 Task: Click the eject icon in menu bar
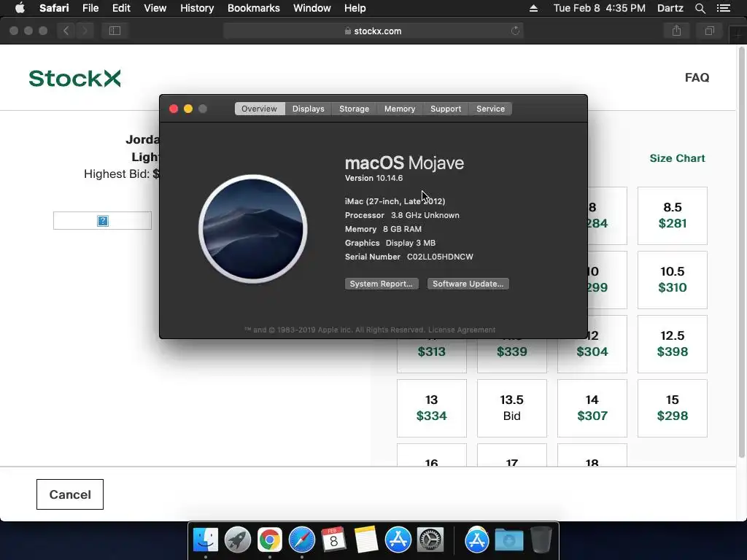[x=533, y=8]
